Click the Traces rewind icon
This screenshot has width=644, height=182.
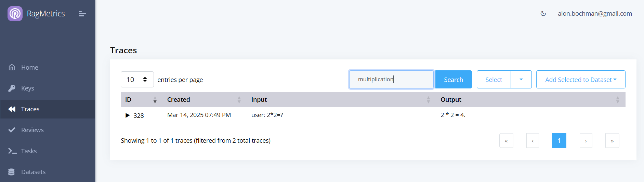(12, 109)
